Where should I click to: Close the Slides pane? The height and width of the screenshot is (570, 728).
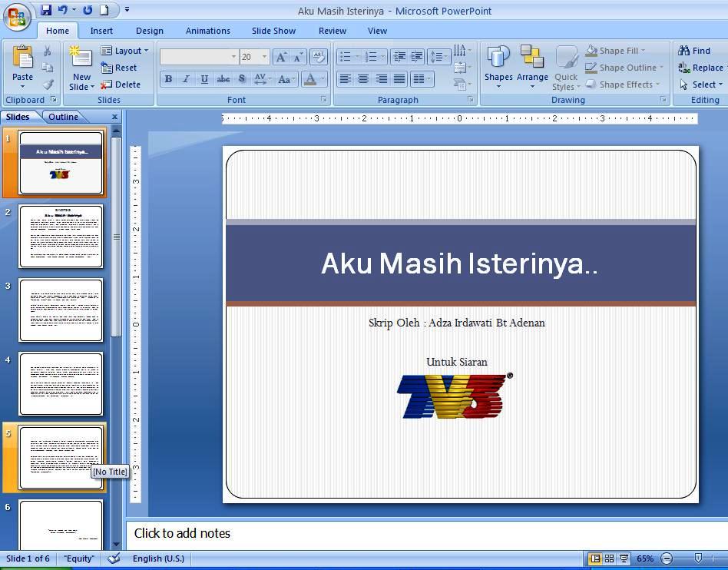click(114, 117)
